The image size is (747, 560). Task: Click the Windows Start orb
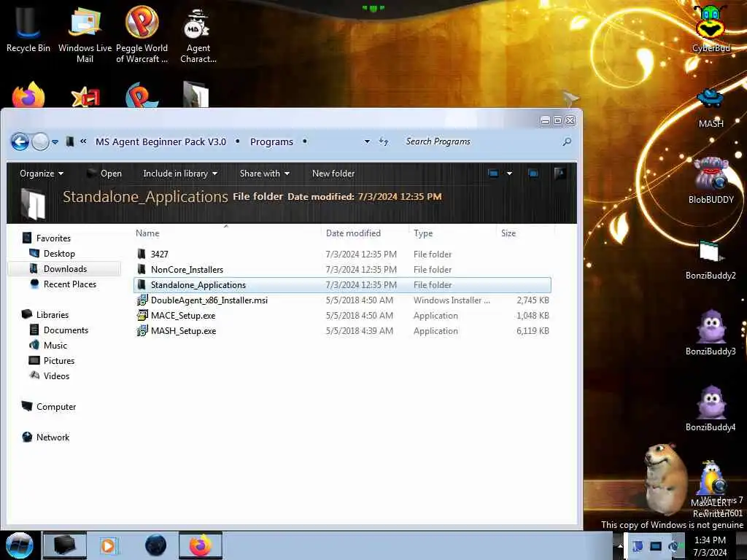(20, 545)
